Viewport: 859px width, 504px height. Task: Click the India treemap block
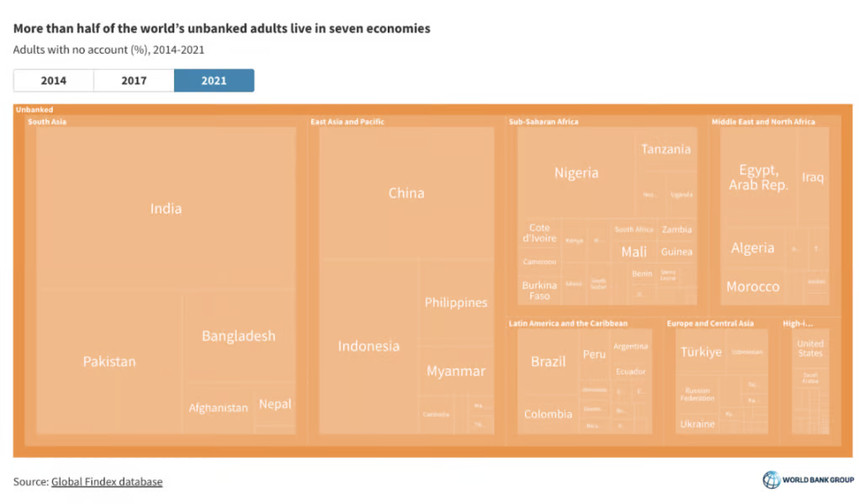(166, 209)
